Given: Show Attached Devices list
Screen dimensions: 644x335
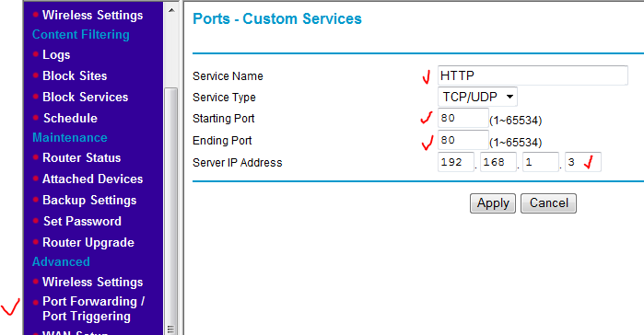Looking at the screenshot, I should [93, 179].
